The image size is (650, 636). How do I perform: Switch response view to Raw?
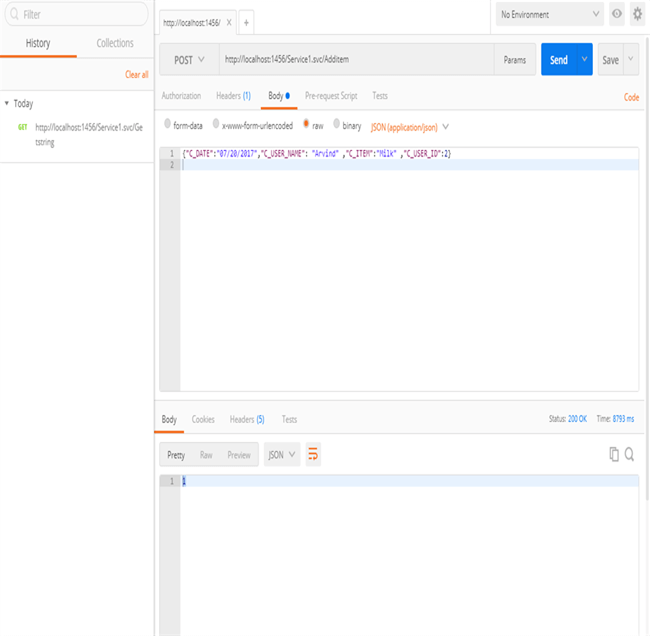coord(206,455)
